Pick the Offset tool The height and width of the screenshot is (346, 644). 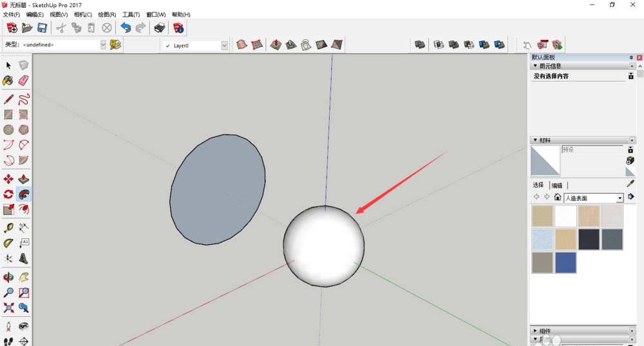pos(24,209)
